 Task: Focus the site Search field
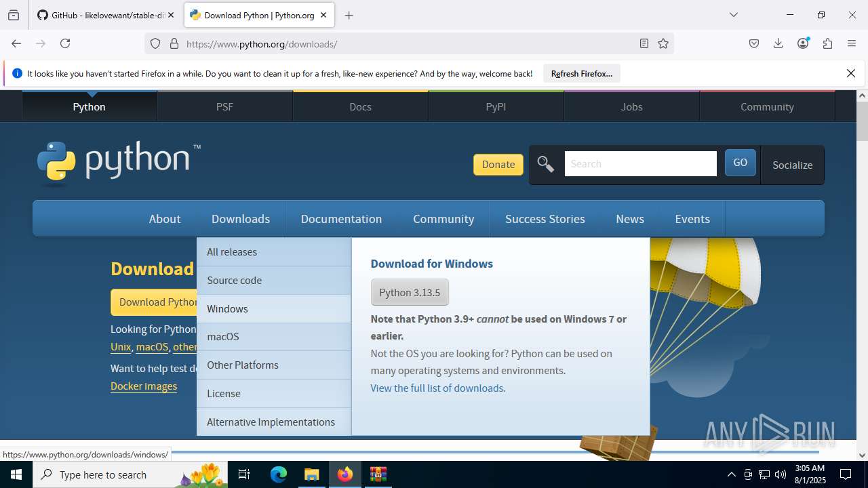pos(640,164)
